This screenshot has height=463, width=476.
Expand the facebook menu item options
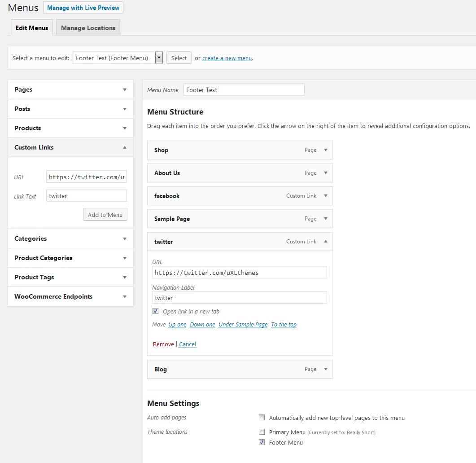coord(326,196)
